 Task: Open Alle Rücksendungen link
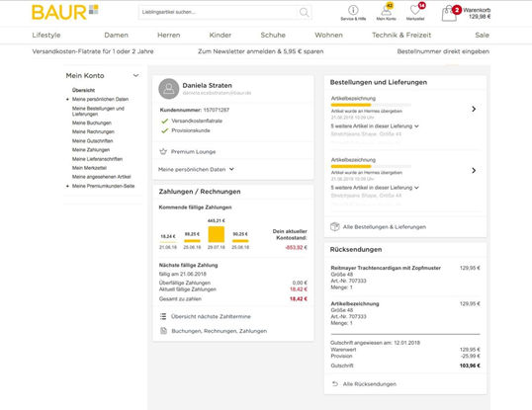click(x=370, y=384)
